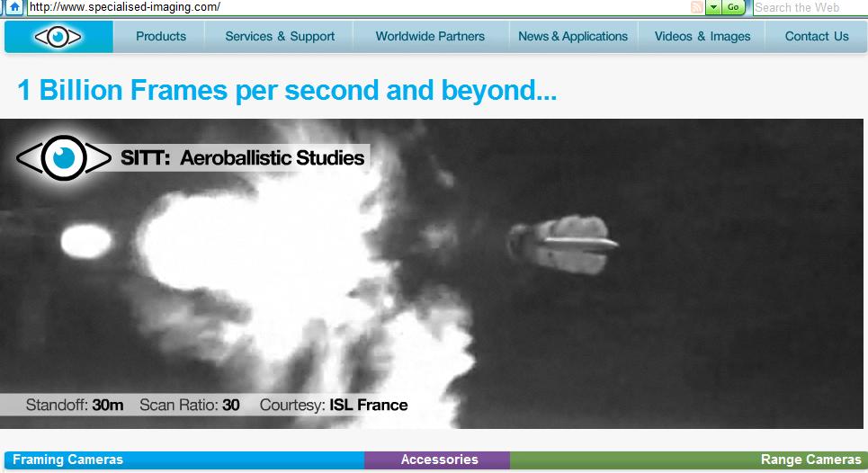Open the address bar history dropdown arrow
Viewport: 868px width, 473px height.
713,7
